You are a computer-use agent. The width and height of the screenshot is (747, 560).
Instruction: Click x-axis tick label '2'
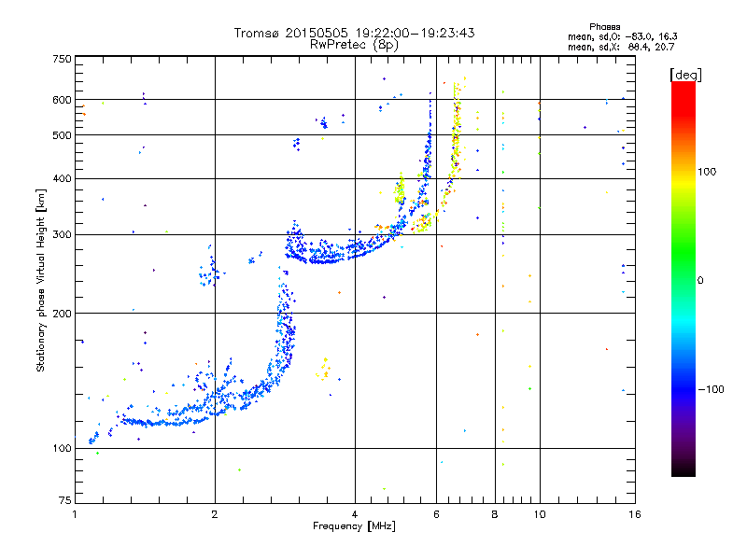[x=215, y=514]
